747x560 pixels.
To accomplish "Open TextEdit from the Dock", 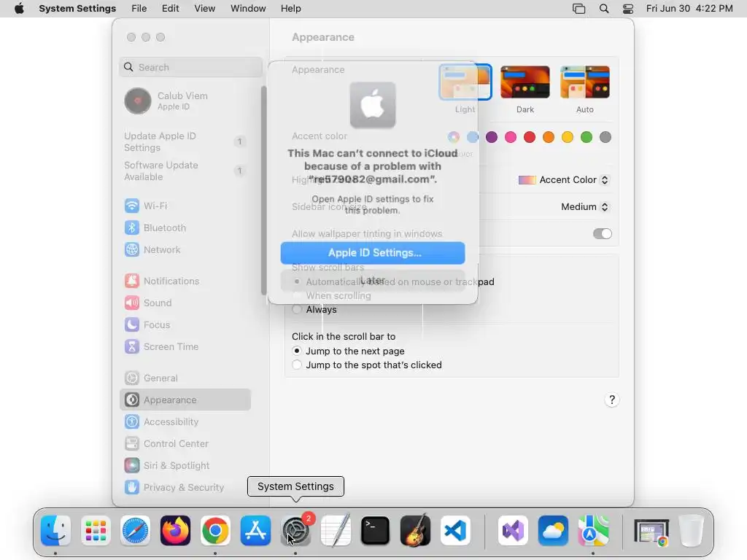I will click(336, 531).
